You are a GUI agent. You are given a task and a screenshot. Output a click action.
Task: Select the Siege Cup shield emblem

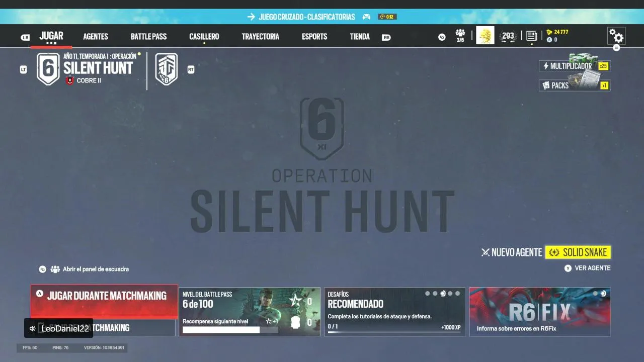[166, 69]
